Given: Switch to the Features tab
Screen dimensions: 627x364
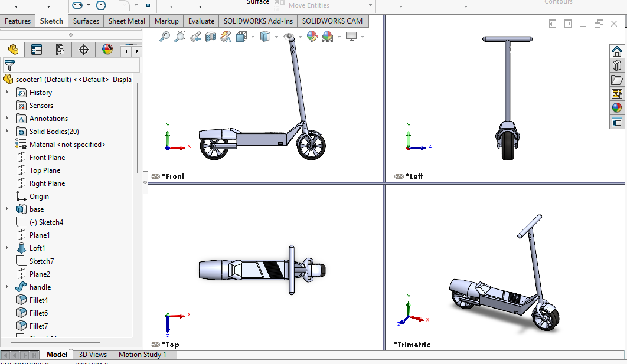Looking at the screenshot, I should 18,21.
